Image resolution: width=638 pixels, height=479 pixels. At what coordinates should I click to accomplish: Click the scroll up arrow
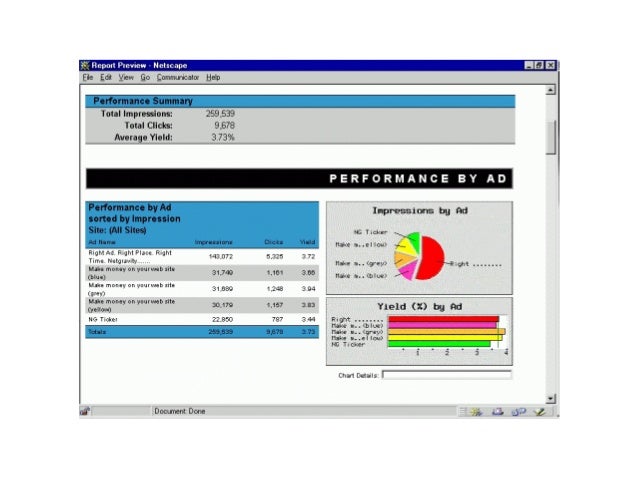click(x=550, y=90)
